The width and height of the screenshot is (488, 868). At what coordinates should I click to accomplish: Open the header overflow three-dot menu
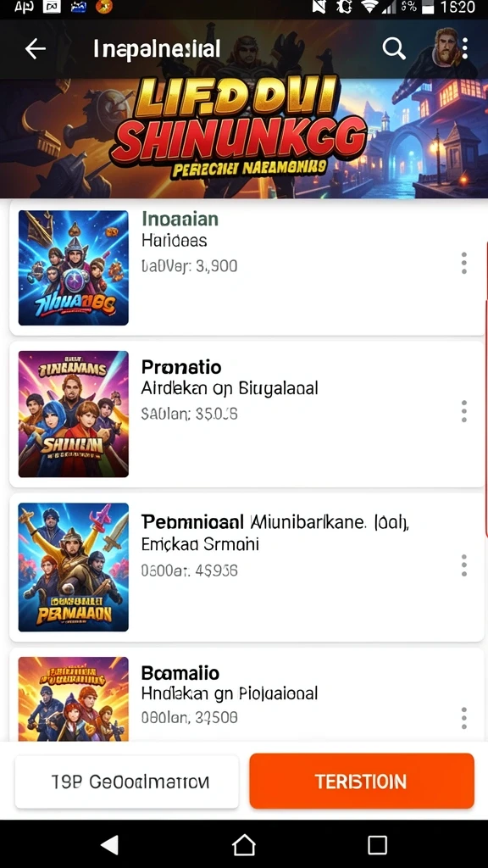(x=465, y=48)
